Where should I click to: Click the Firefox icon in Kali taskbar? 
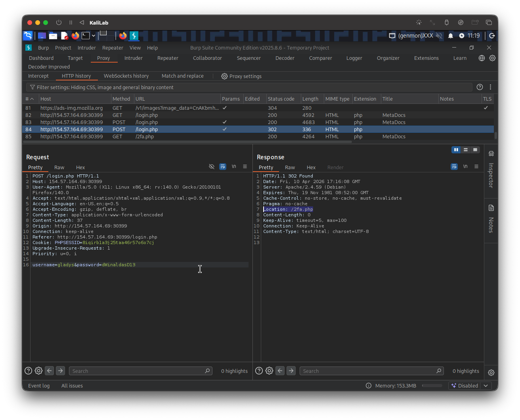point(75,36)
